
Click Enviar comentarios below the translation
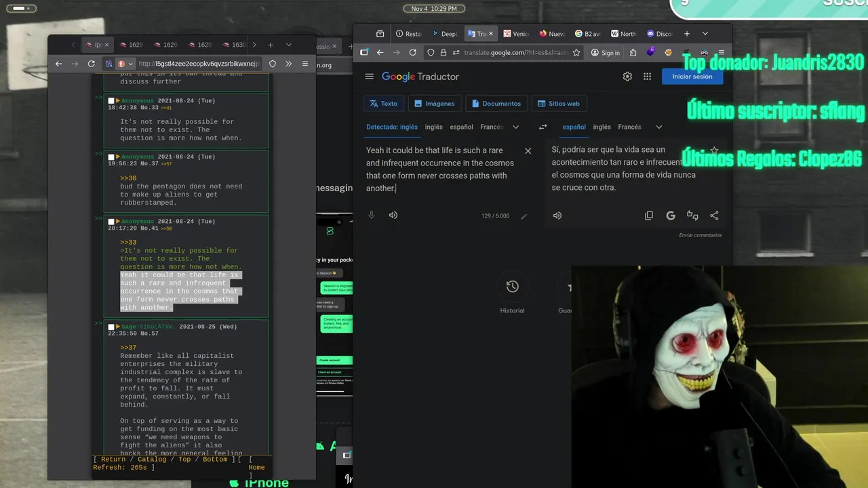pyautogui.click(x=701, y=235)
